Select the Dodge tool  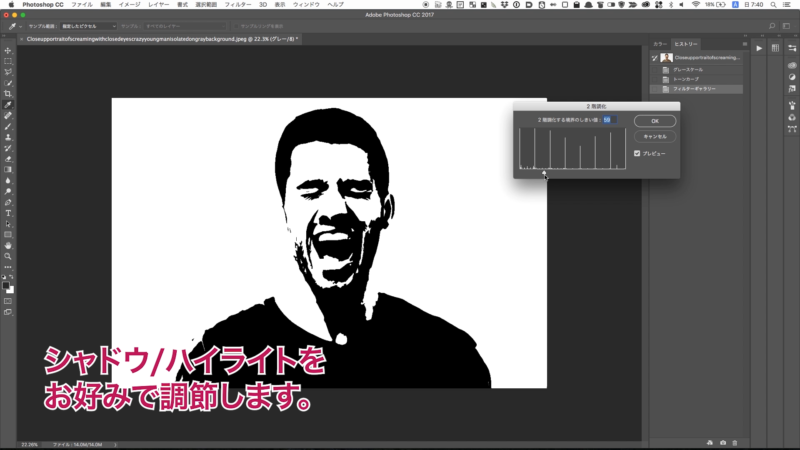[8, 191]
